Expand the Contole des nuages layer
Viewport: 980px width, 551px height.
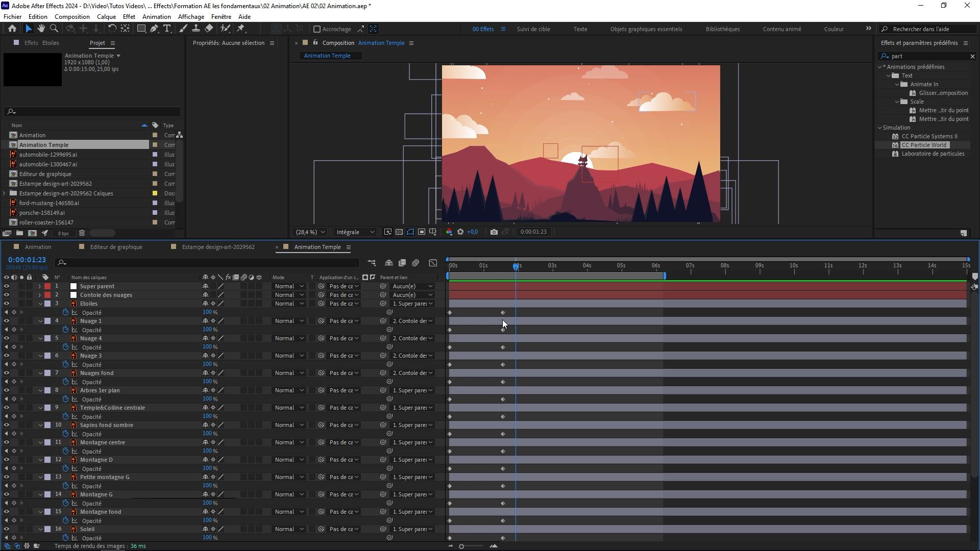pyautogui.click(x=40, y=295)
